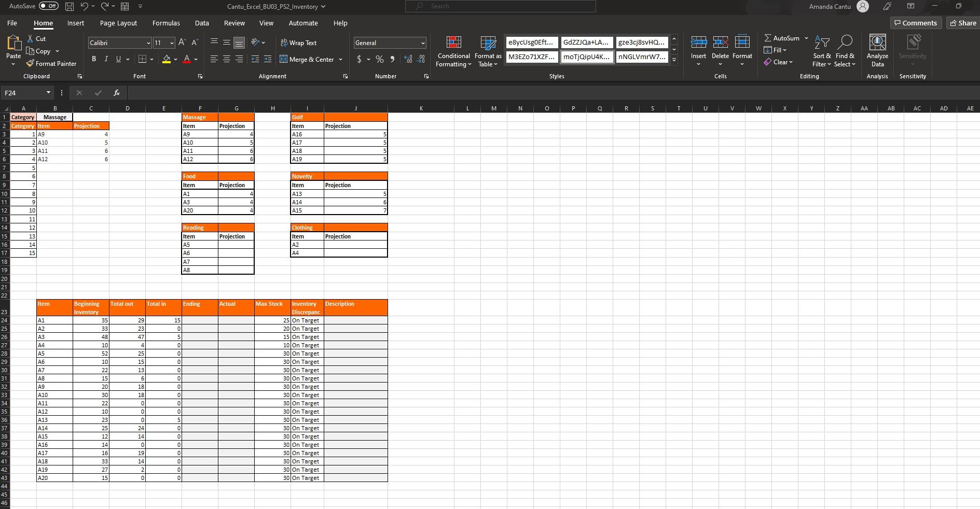Select the Massage cell in B1
This screenshot has height=509, width=980.
point(54,117)
